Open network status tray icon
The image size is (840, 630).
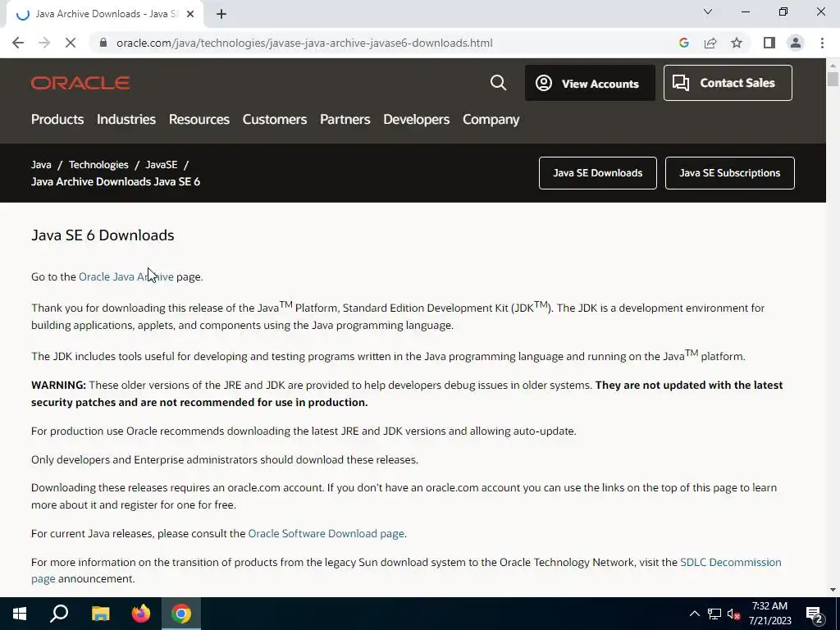pyautogui.click(x=714, y=614)
